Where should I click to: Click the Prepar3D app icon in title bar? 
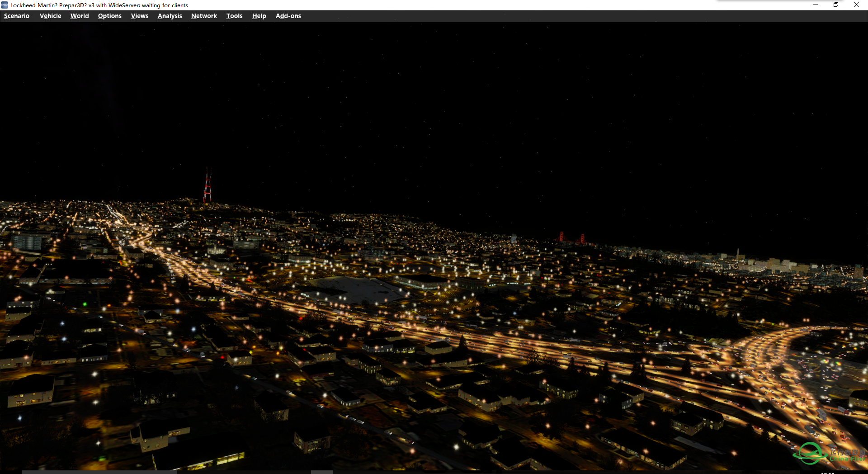click(x=5, y=5)
